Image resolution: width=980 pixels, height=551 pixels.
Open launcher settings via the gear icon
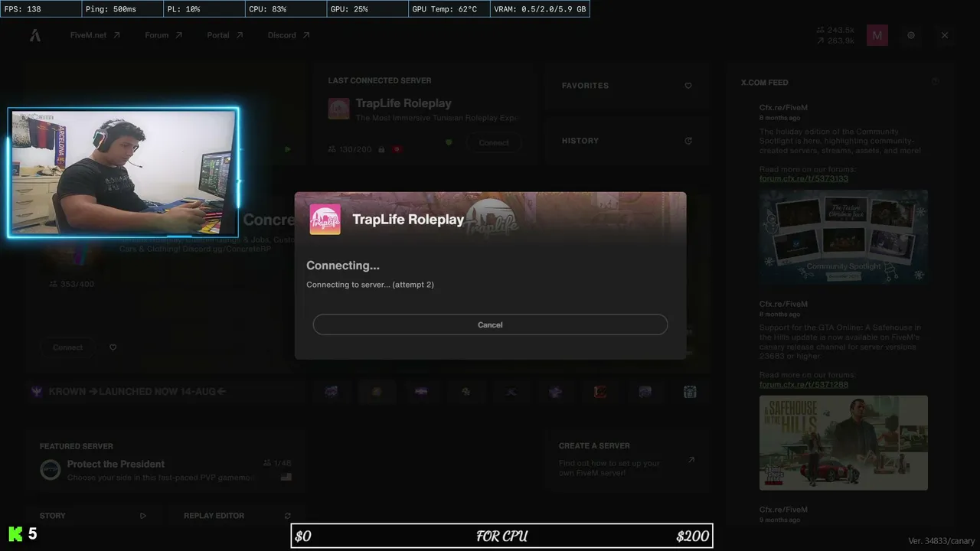pyautogui.click(x=911, y=35)
